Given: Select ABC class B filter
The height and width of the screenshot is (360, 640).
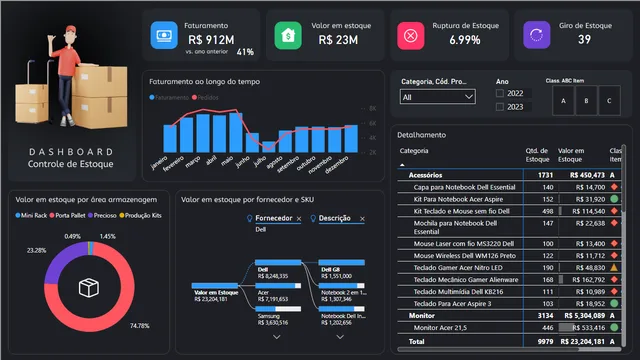Looking at the screenshot, I should coord(586,100).
